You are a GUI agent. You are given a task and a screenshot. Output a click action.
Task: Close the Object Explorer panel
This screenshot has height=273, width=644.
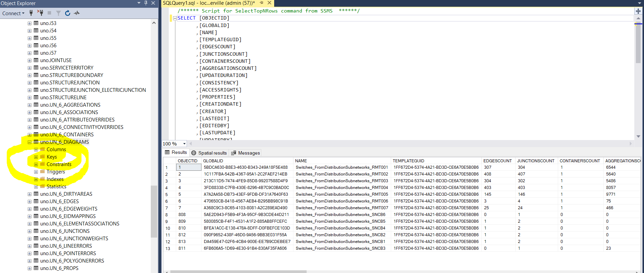coord(153,3)
